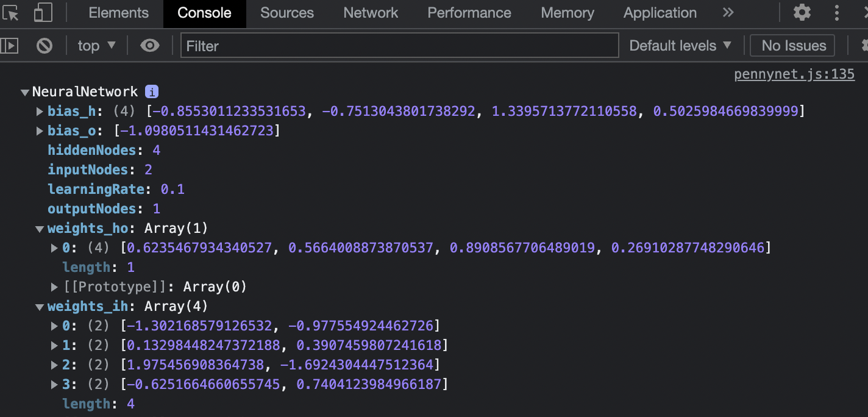The image size is (868, 417).
Task: Click the info badge next to NeuralNetwork
Action: 152,92
